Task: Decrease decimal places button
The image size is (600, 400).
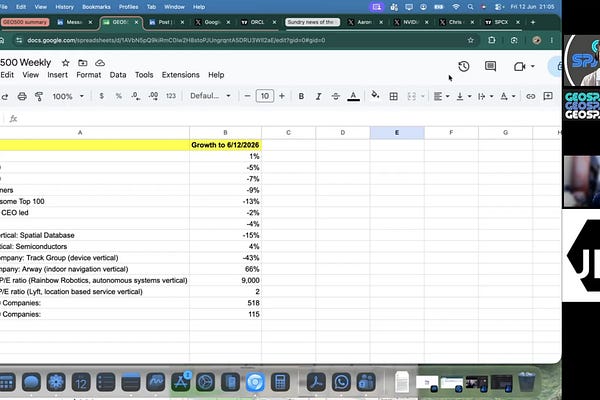Action: (135, 96)
